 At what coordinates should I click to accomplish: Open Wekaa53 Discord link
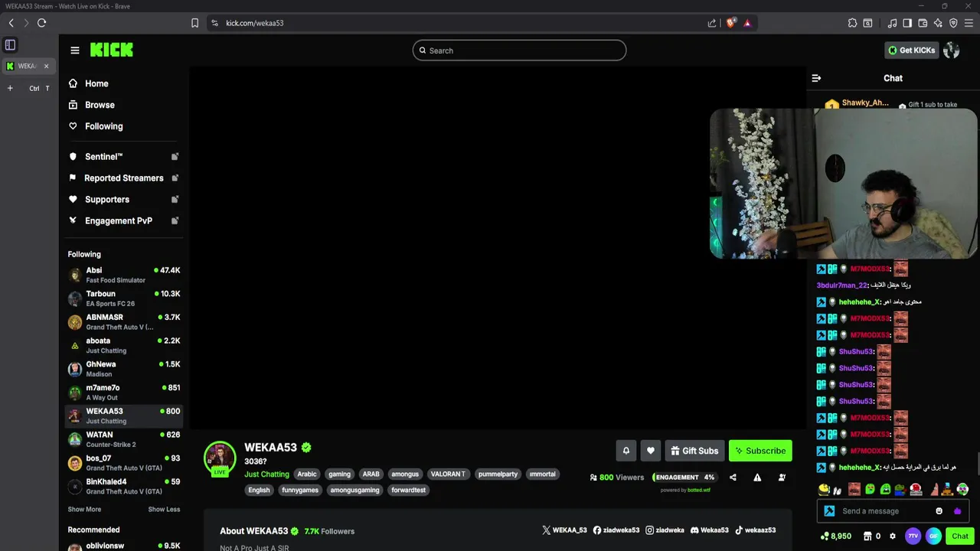click(710, 530)
